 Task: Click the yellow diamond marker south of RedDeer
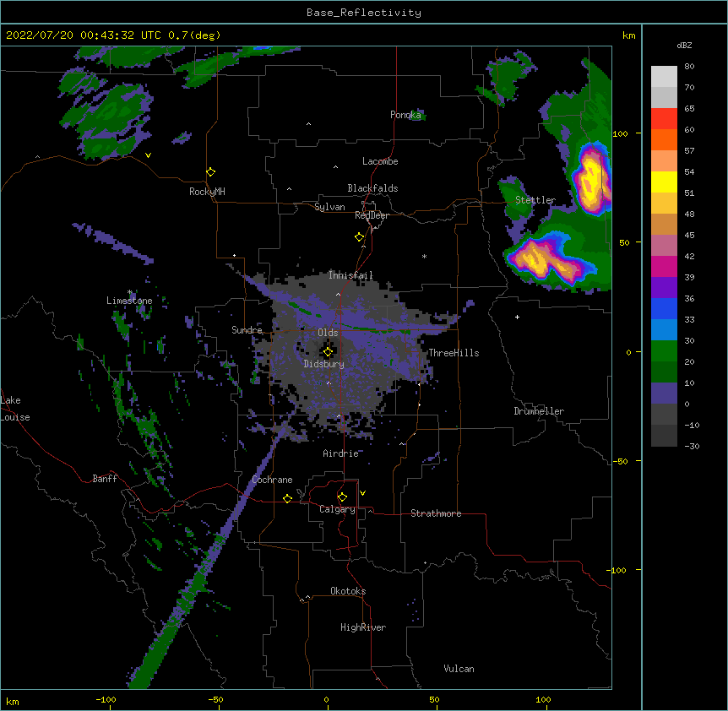[x=360, y=237]
